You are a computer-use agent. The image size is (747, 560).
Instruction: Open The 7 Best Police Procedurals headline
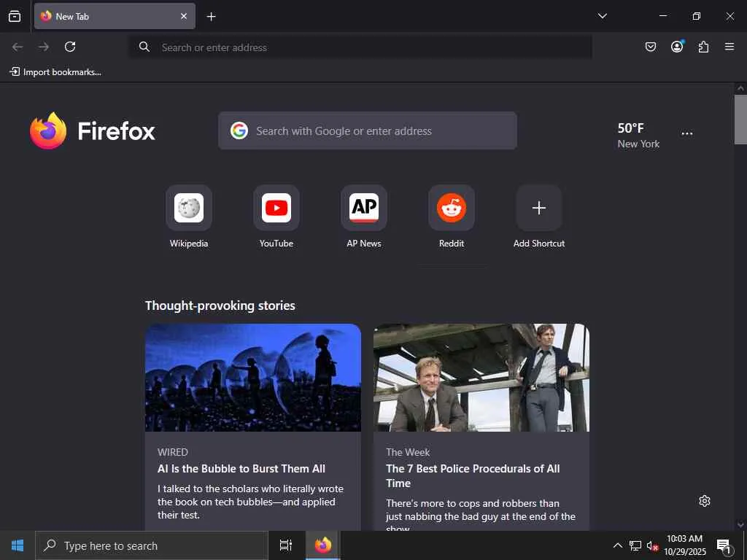473,475
